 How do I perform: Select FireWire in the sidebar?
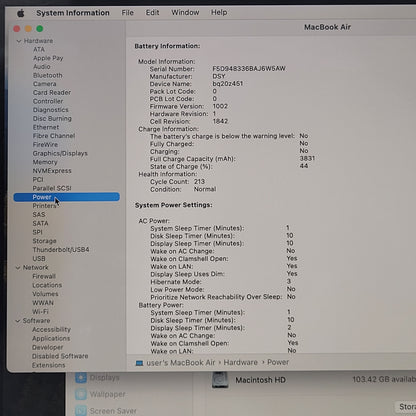[x=45, y=145]
